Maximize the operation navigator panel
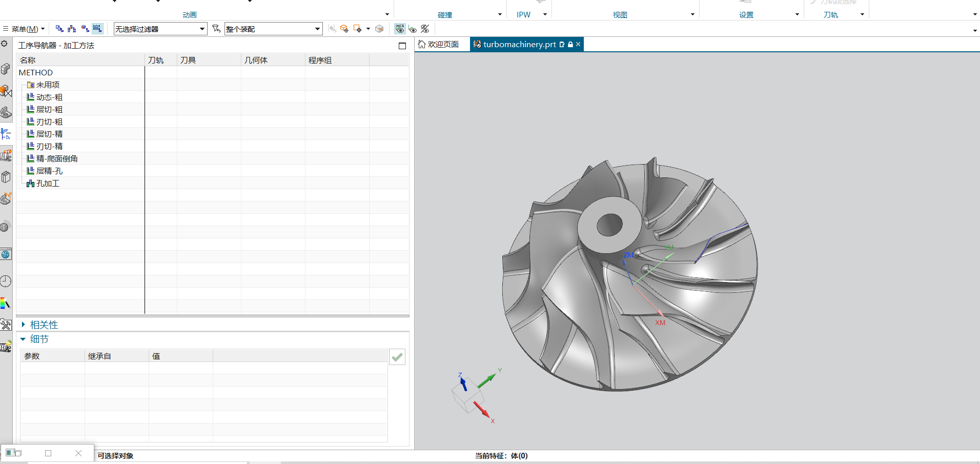Viewport: 980px width, 464px height. click(402, 46)
